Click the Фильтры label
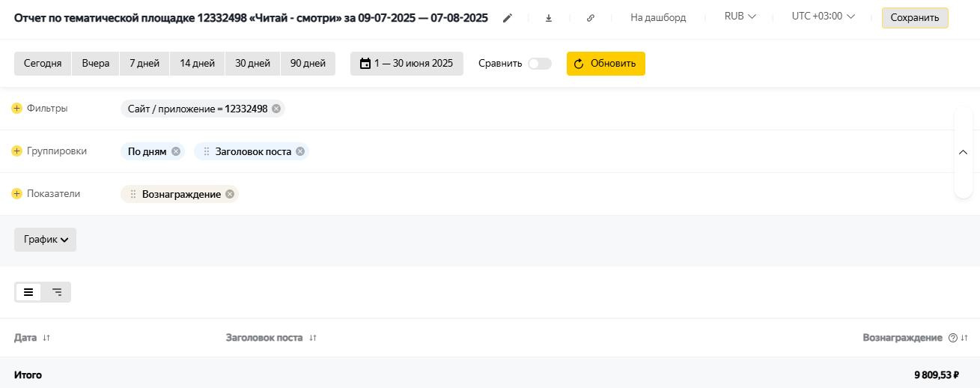 (x=47, y=109)
